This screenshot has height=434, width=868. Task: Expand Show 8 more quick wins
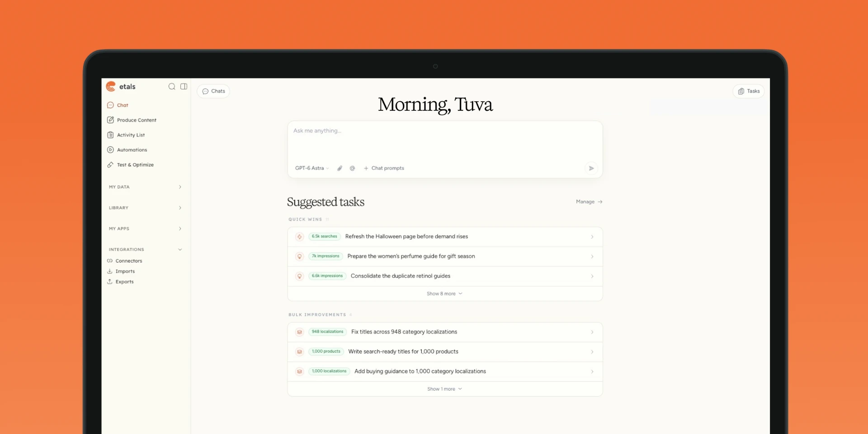point(445,294)
